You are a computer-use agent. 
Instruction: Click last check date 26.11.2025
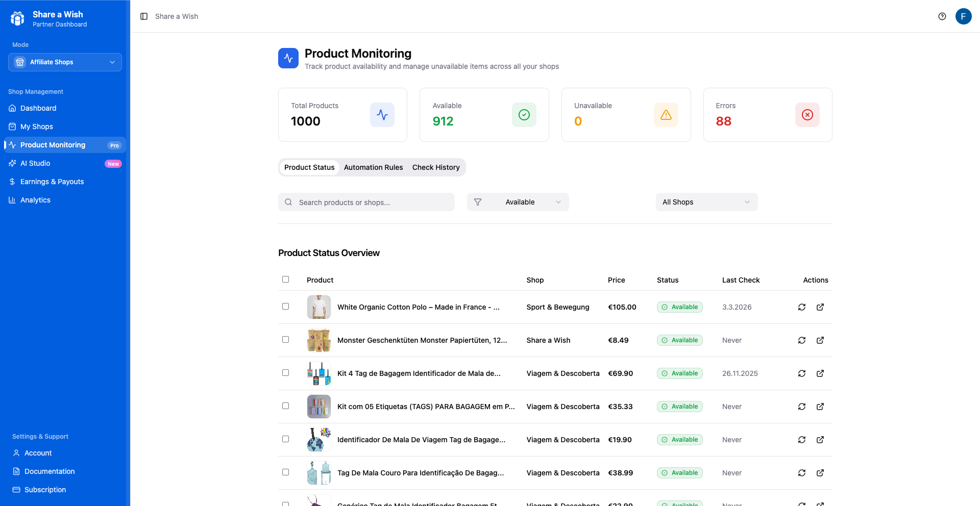point(740,373)
